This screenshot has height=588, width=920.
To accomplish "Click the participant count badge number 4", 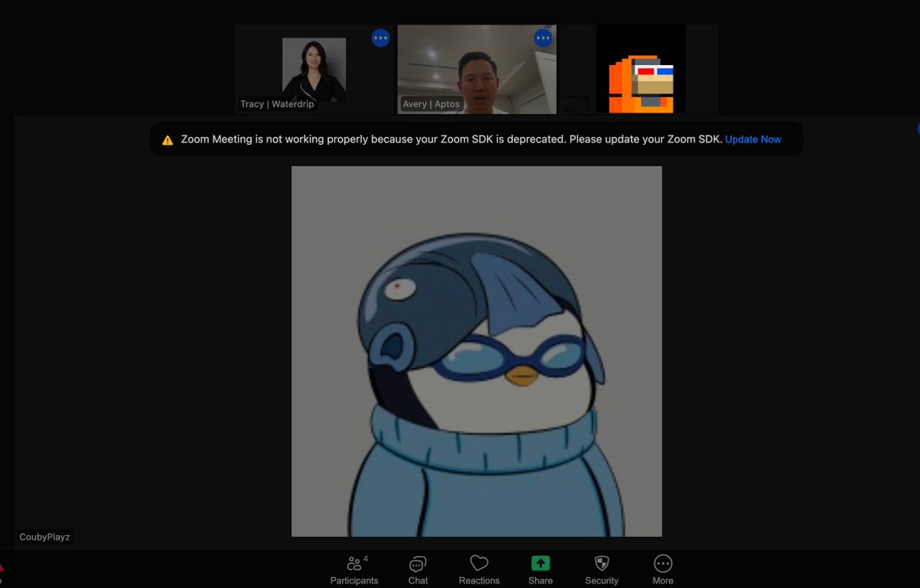I will click(366, 559).
